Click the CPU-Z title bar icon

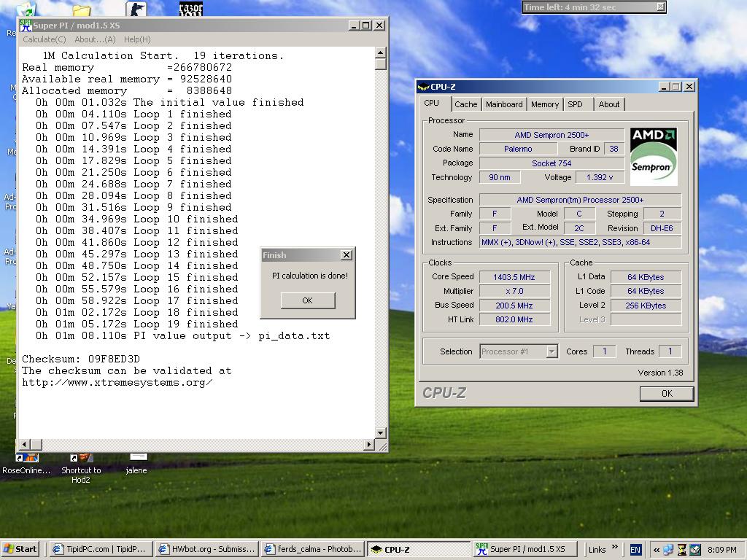423,87
